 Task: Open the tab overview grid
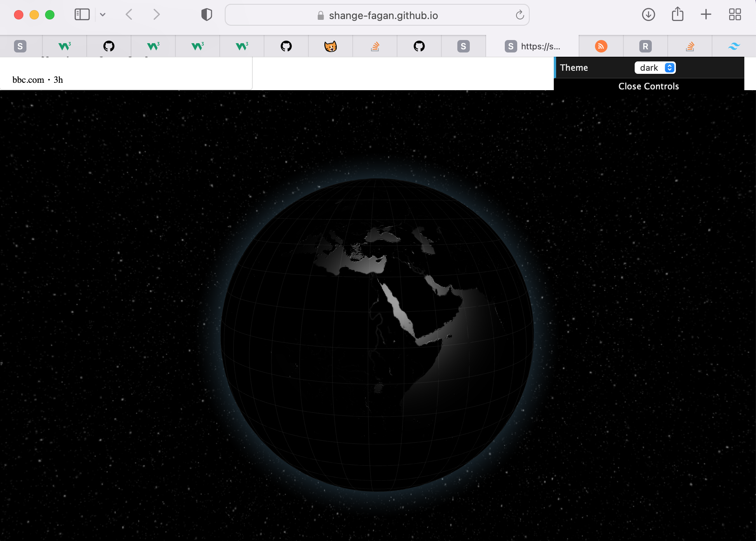734,14
